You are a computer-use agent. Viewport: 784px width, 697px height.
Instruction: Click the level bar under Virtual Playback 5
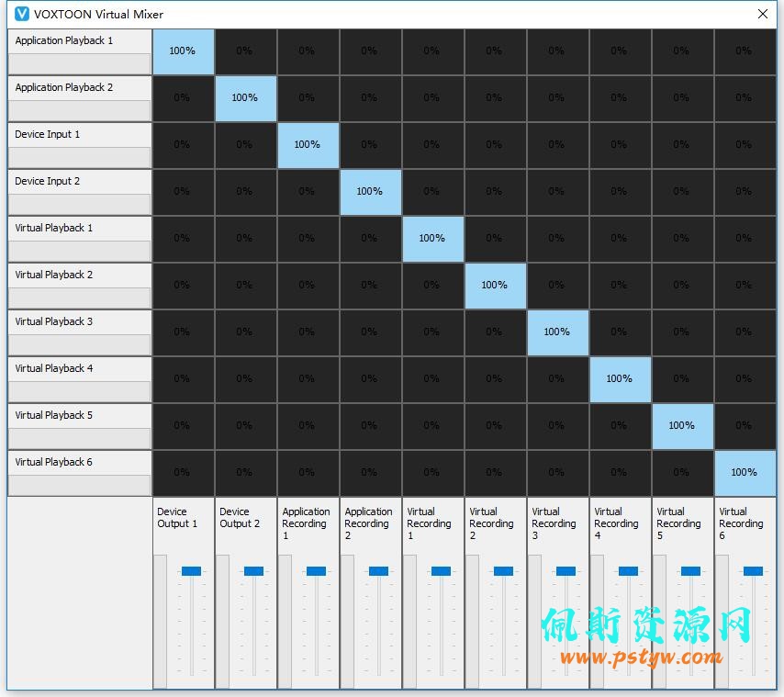[80, 439]
